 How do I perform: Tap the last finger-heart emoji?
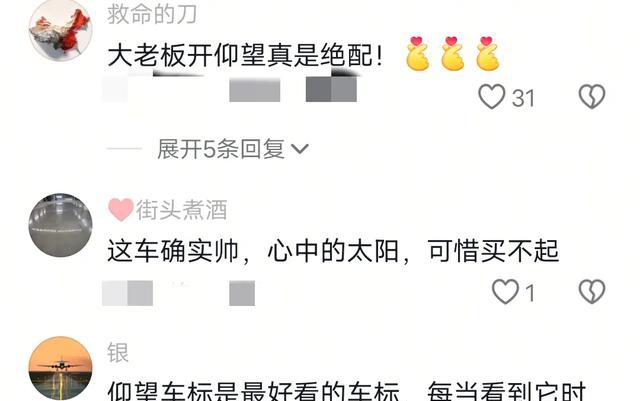(488, 53)
